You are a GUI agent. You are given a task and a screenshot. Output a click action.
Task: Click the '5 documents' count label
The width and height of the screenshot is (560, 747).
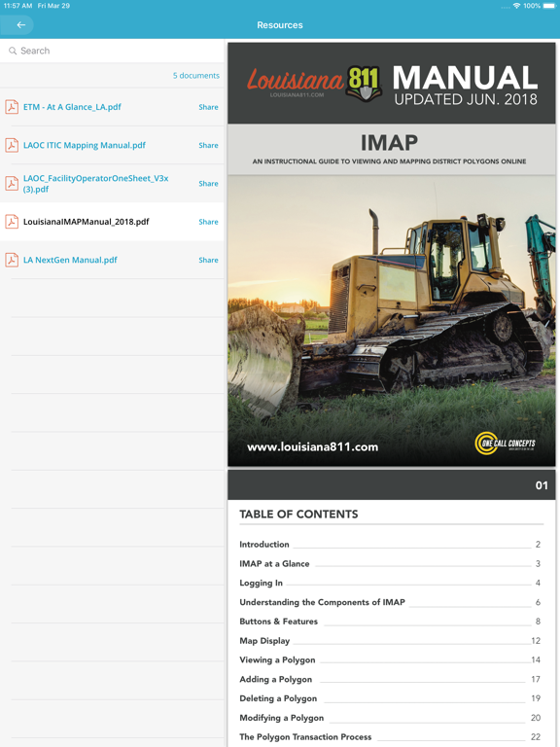(x=196, y=75)
